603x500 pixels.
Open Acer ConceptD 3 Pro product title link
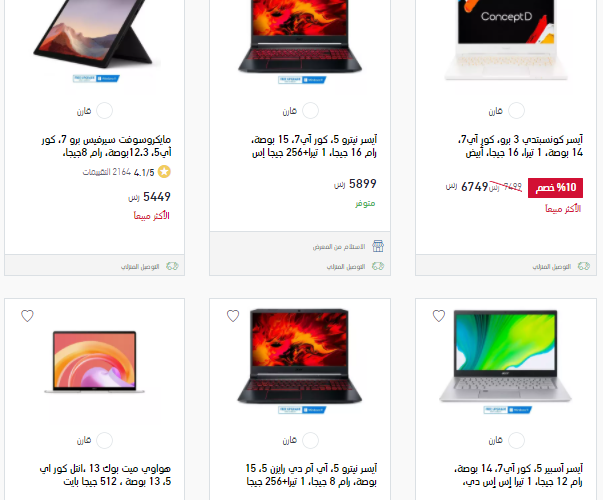520,146
